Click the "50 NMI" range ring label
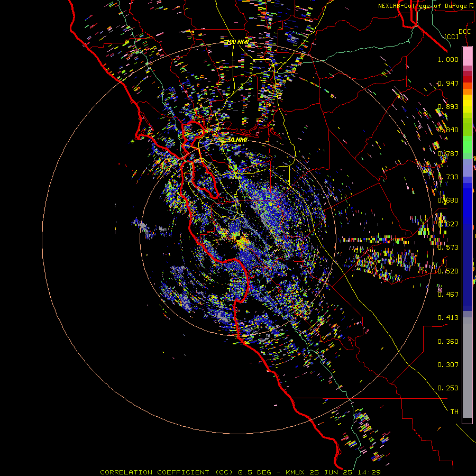Screen dimensions: 476x476 click(x=237, y=140)
